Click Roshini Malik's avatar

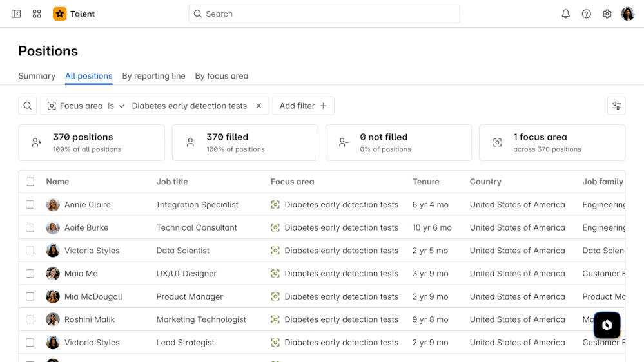click(53, 319)
